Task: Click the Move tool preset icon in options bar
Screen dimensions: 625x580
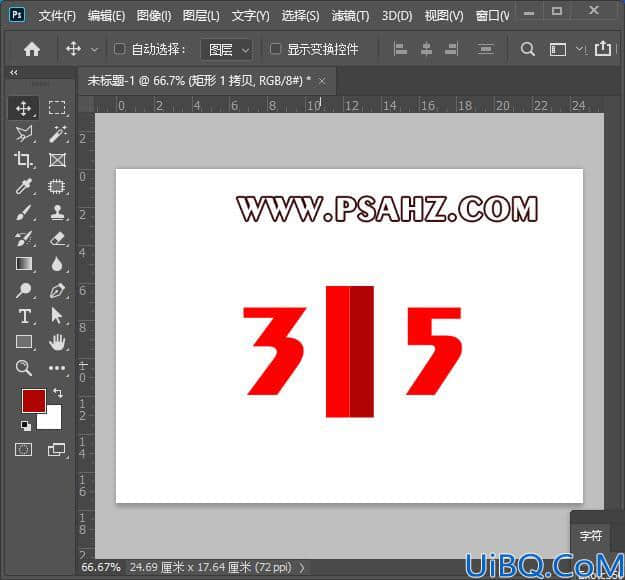Action: (73, 49)
